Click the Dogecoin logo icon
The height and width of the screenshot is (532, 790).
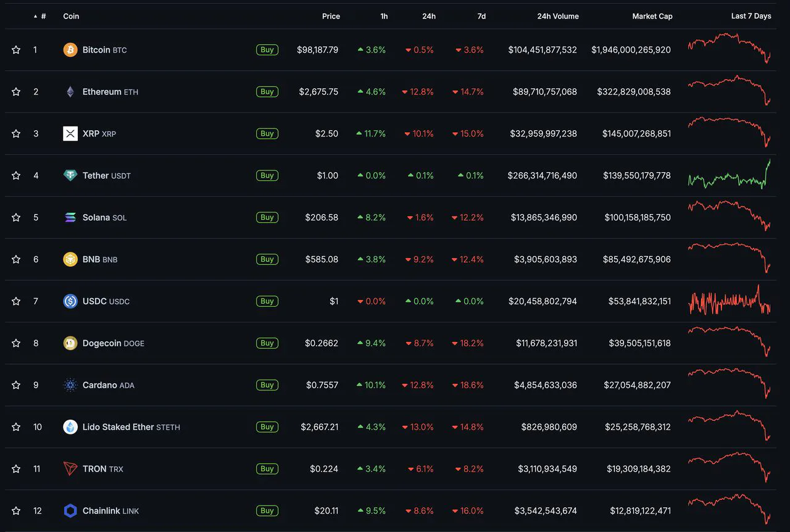point(70,343)
